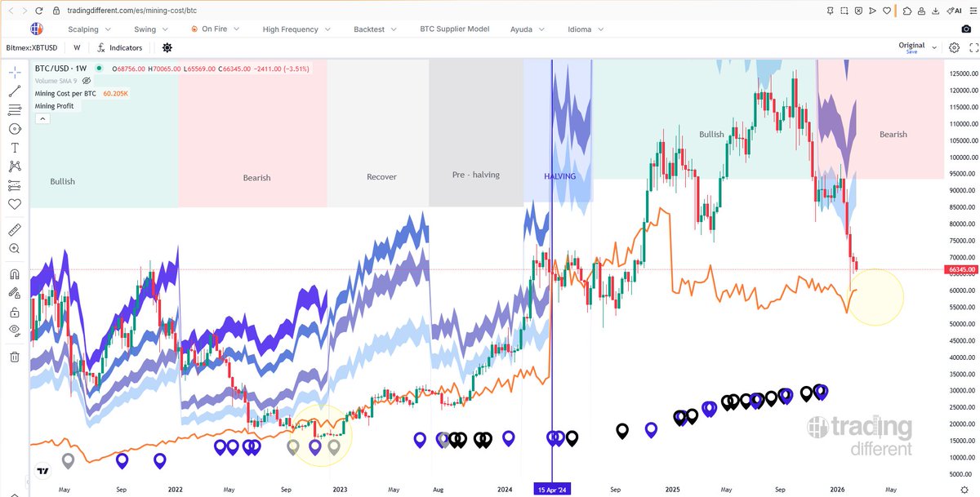Open the browser AI assistant button
Image resolution: width=980 pixels, height=497 pixels.
point(953,11)
